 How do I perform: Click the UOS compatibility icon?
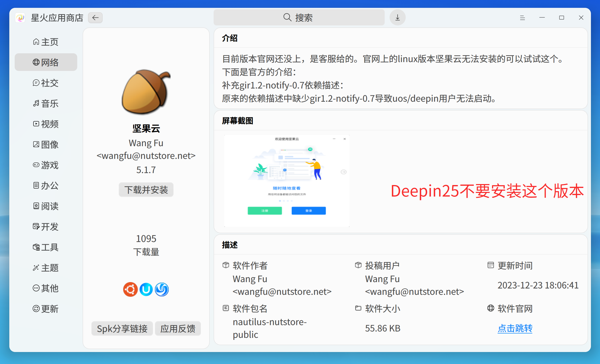pos(146,289)
